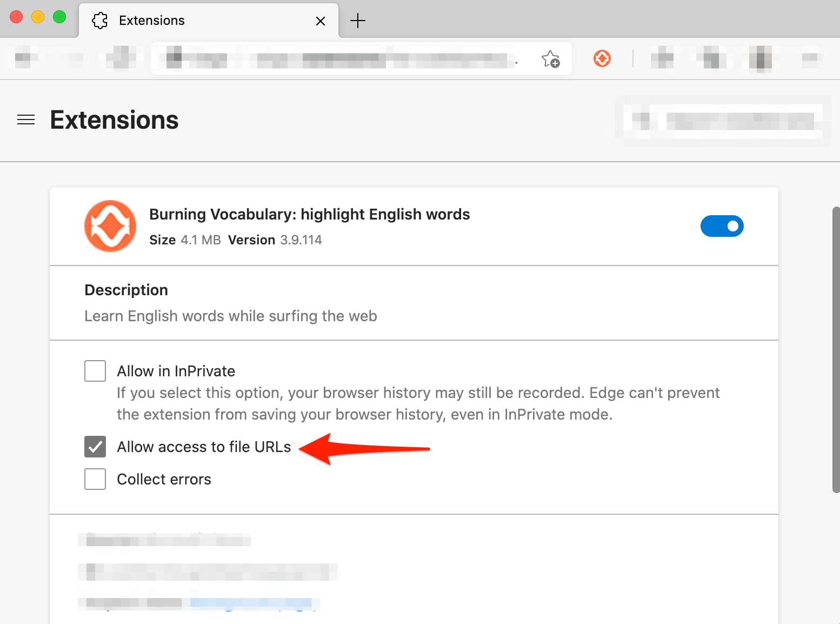Enable the Allow in InPrivate checkbox

pyautogui.click(x=95, y=371)
